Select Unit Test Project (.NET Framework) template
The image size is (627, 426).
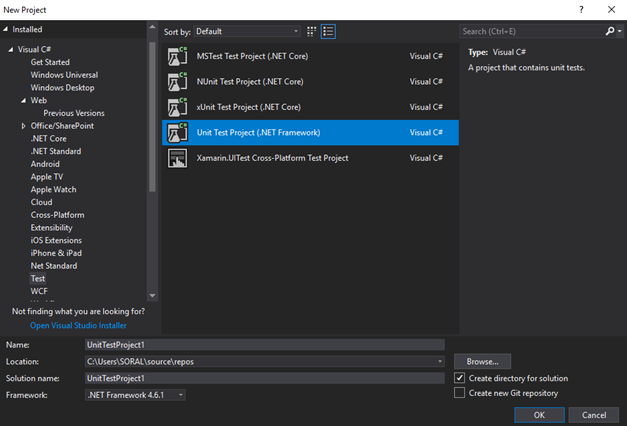pyautogui.click(x=310, y=133)
